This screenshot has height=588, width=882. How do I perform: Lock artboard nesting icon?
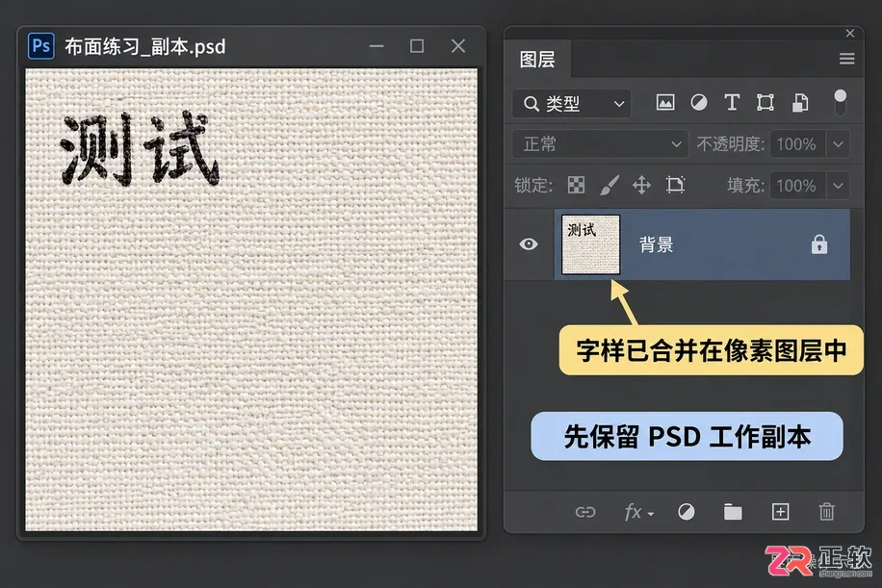[675, 185]
